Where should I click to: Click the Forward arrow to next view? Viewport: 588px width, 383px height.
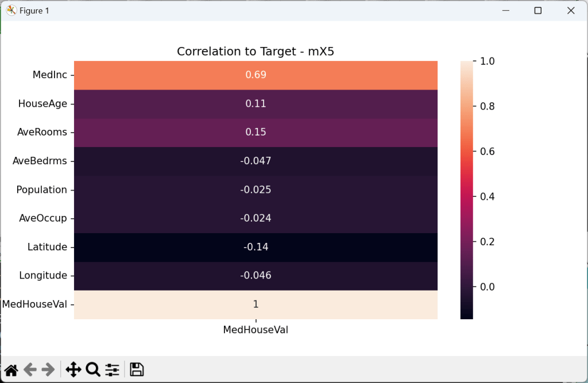point(48,369)
